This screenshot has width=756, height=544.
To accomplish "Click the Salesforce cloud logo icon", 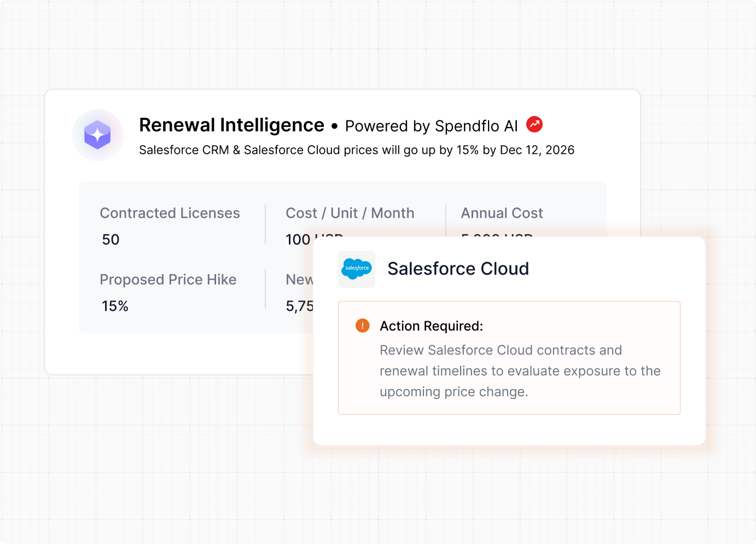I will click(357, 269).
